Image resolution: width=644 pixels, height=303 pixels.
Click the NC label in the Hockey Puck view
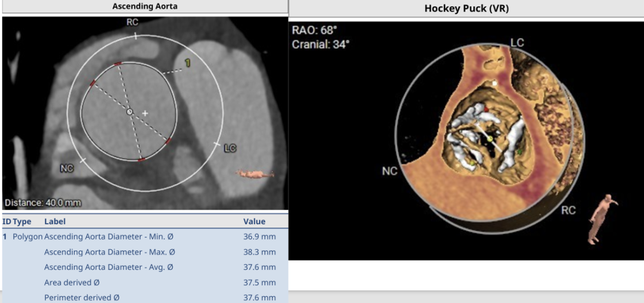(389, 171)
